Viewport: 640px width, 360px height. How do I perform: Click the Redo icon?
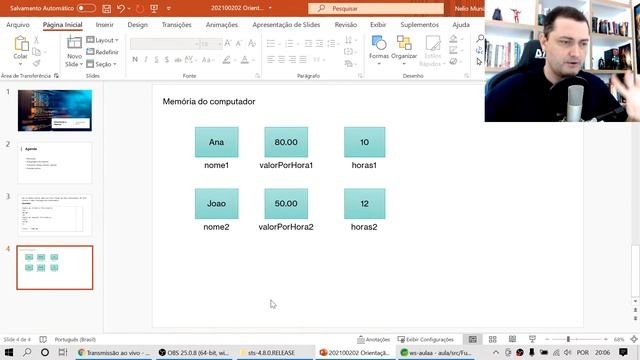click(x=140, y=9)
